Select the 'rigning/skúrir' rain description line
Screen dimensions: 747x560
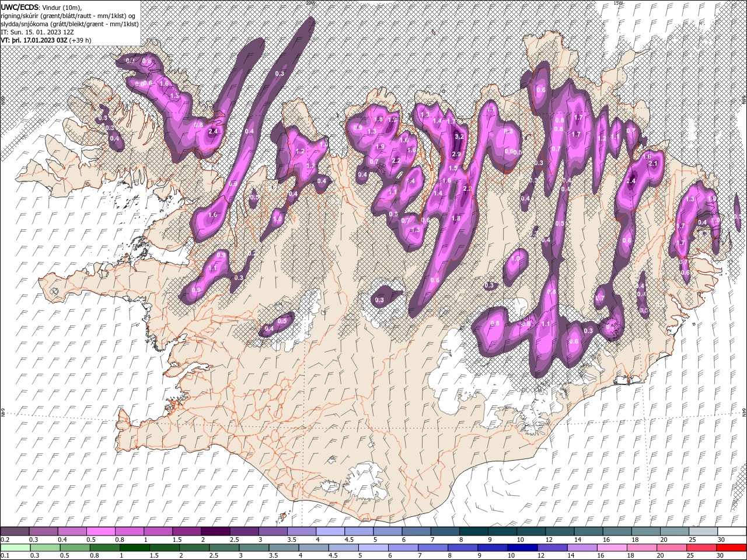tap(68, 16)
